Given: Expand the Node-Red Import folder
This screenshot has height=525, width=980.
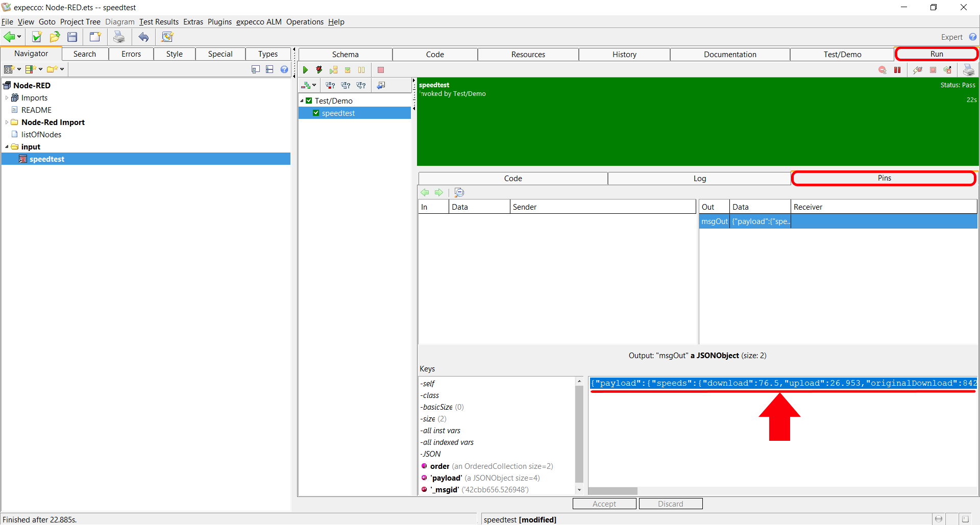Looking at the screenshot, I should tap(7, 122).
